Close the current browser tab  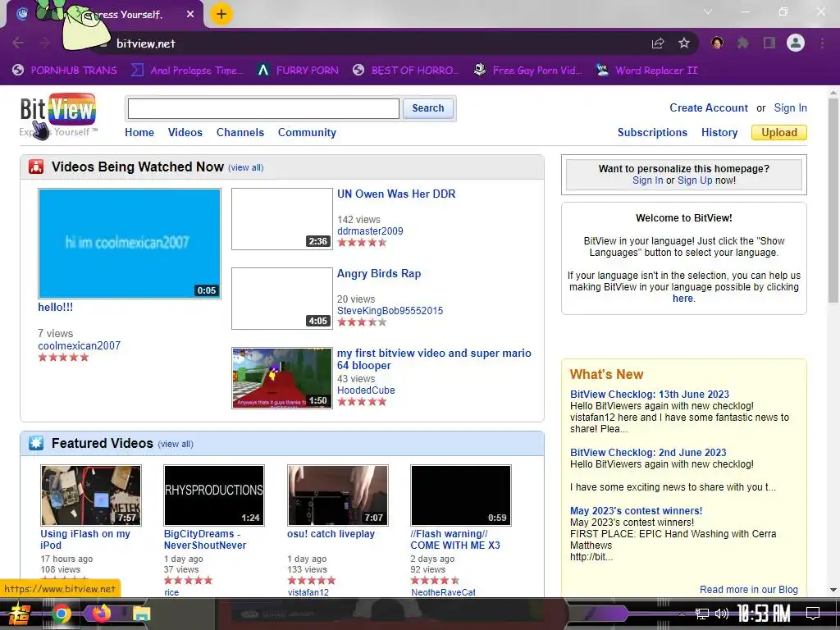(190, 15)
